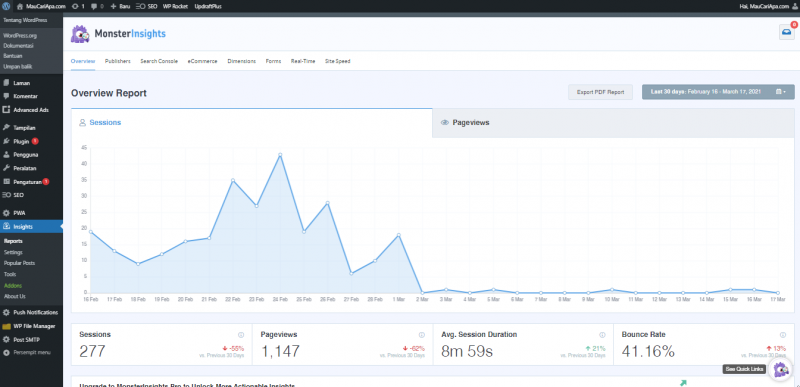800x387 pixels.
Task: Open the About Us submenu item
Action: (x=14, y=296)
